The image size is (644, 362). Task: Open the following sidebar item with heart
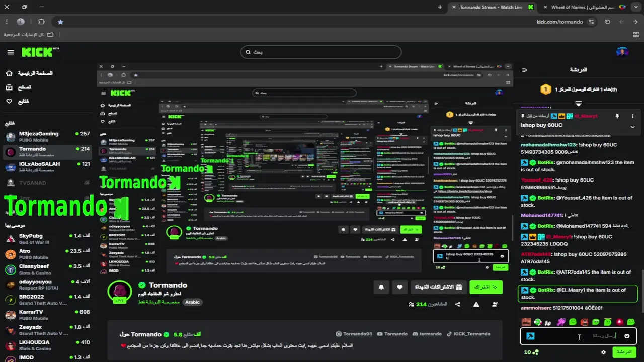click(x=18, y=101)
